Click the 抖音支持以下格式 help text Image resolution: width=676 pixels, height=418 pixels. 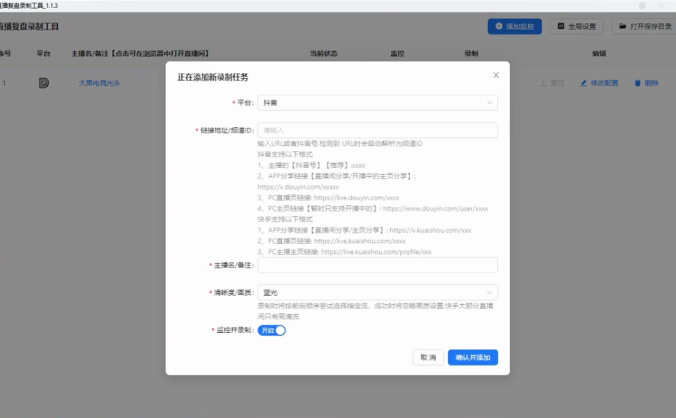[285, 154]
